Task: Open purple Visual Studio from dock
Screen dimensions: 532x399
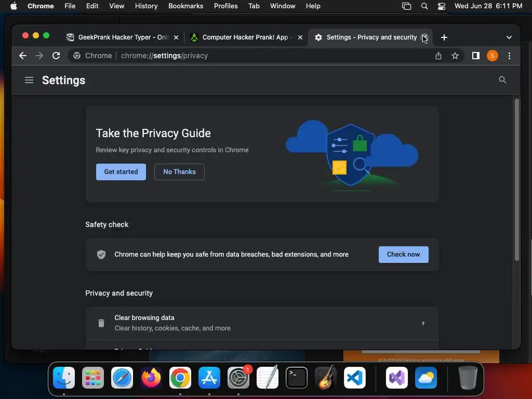Action: (397, 378)
